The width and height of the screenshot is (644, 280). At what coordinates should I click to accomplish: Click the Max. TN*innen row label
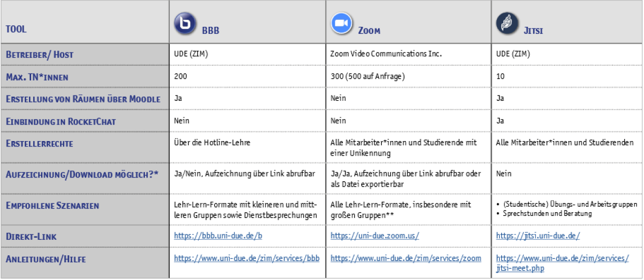[x=37, y=77]
